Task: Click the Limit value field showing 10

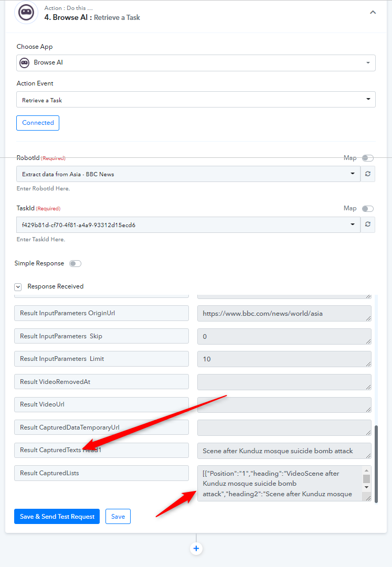Action: click(x=284, y=359)
